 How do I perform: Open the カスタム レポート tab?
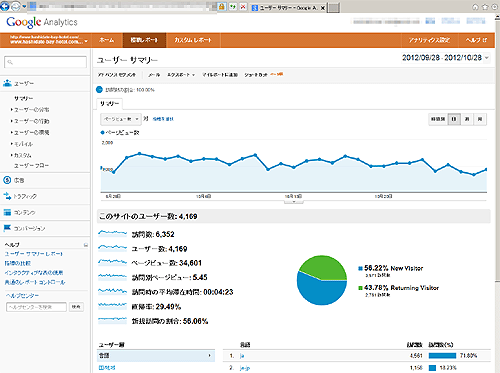pos(193,40)
